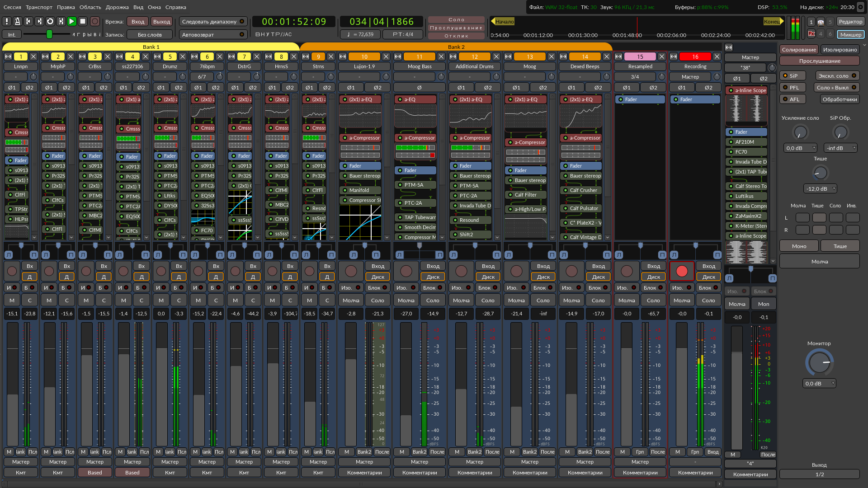
Task: Click the width toggle icon on strip 16
Action: click(x=674, y=56)
